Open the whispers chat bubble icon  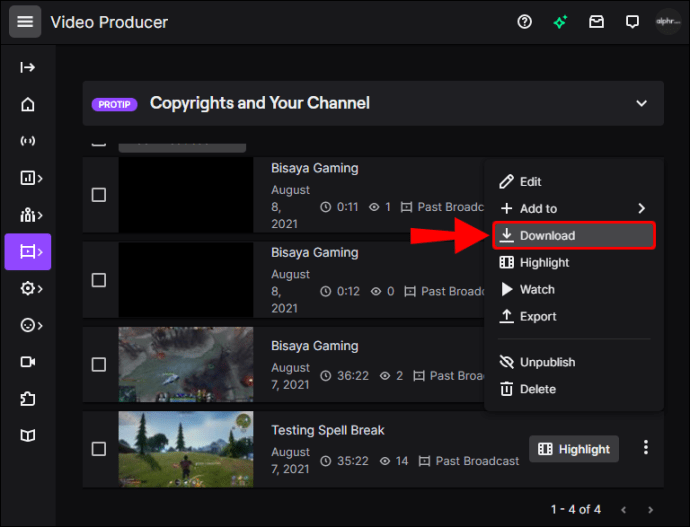[x=632, y=22]
